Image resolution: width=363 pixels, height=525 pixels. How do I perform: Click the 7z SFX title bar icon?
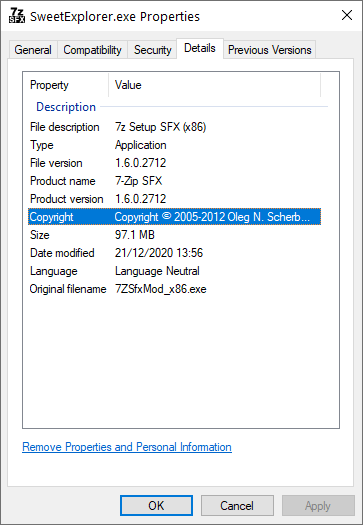(x=17, y=15)
